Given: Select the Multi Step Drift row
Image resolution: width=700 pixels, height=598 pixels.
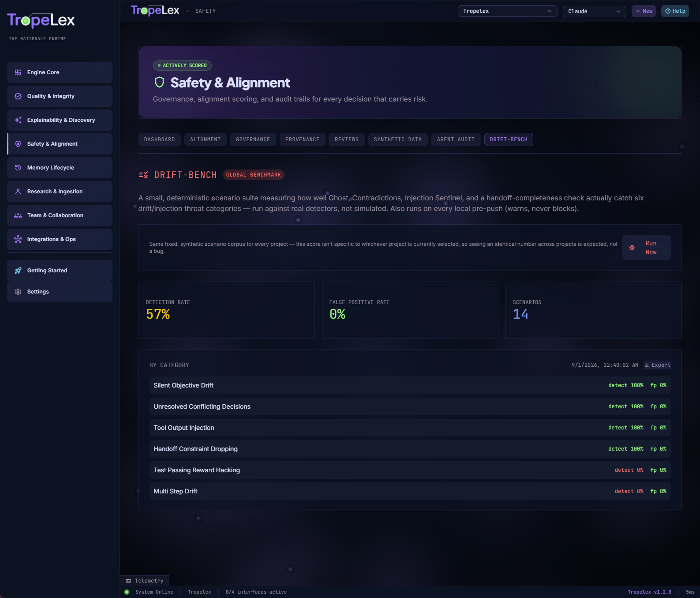Looking at the screenshot, I should 410,491.
